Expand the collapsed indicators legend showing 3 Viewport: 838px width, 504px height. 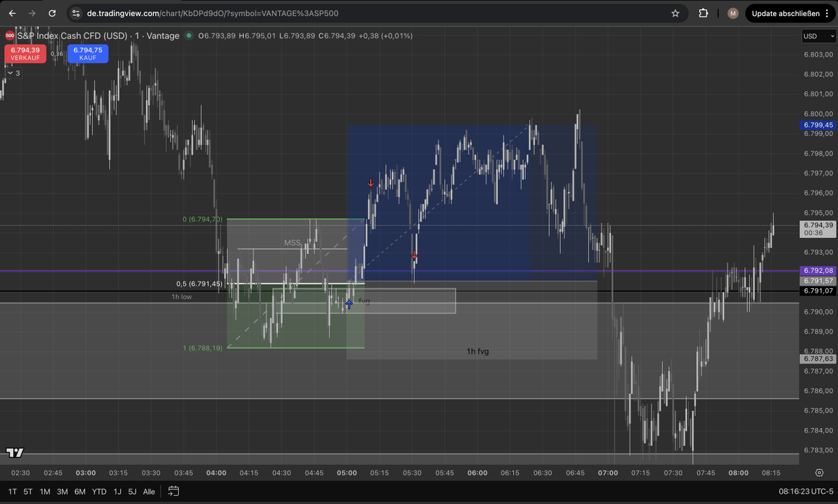(13, 73)
